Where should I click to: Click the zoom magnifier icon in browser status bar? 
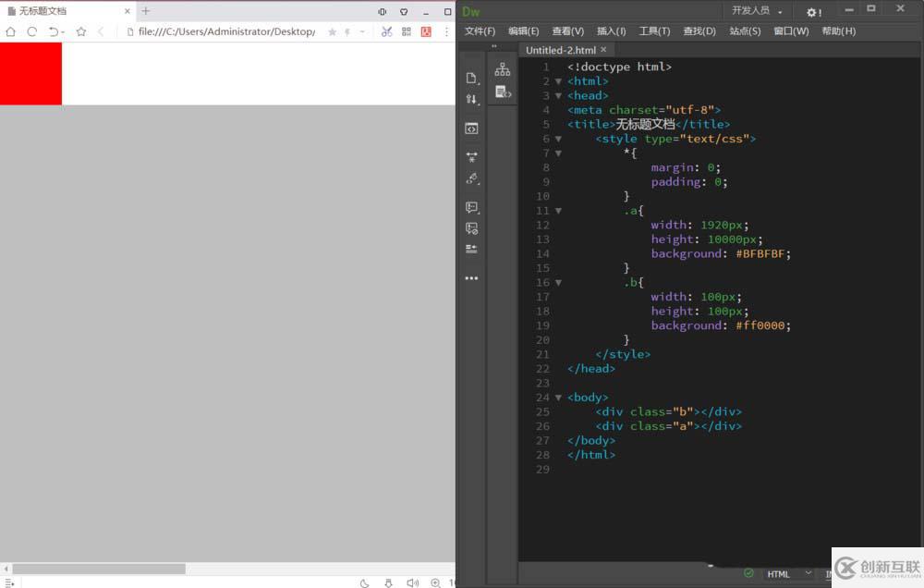435,583
